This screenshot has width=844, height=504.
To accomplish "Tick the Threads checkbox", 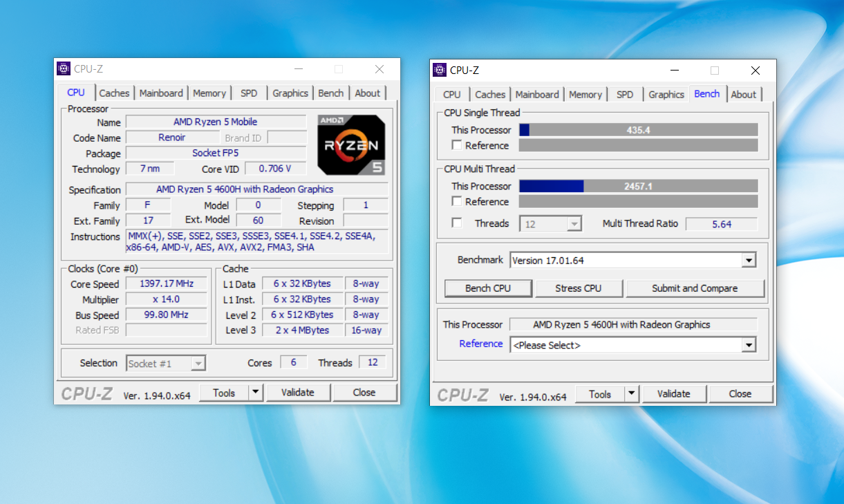I will (457, 223).
